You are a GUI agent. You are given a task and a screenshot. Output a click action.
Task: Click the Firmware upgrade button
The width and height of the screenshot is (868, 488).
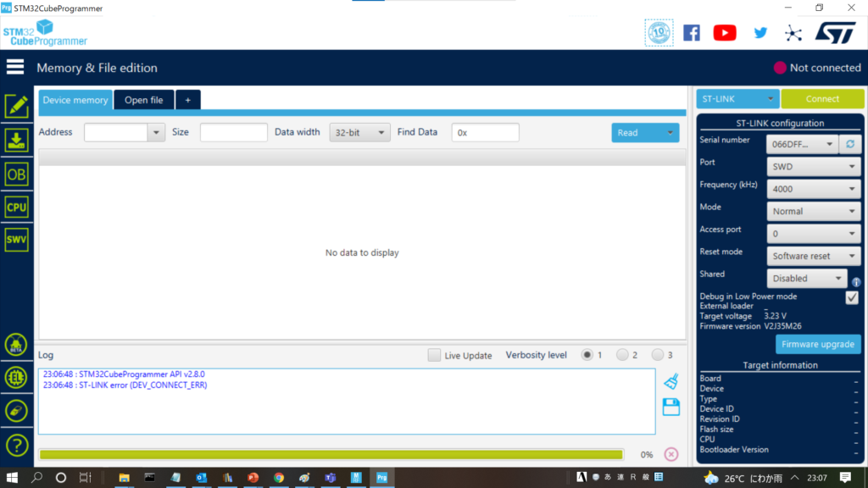pos(818,344)
